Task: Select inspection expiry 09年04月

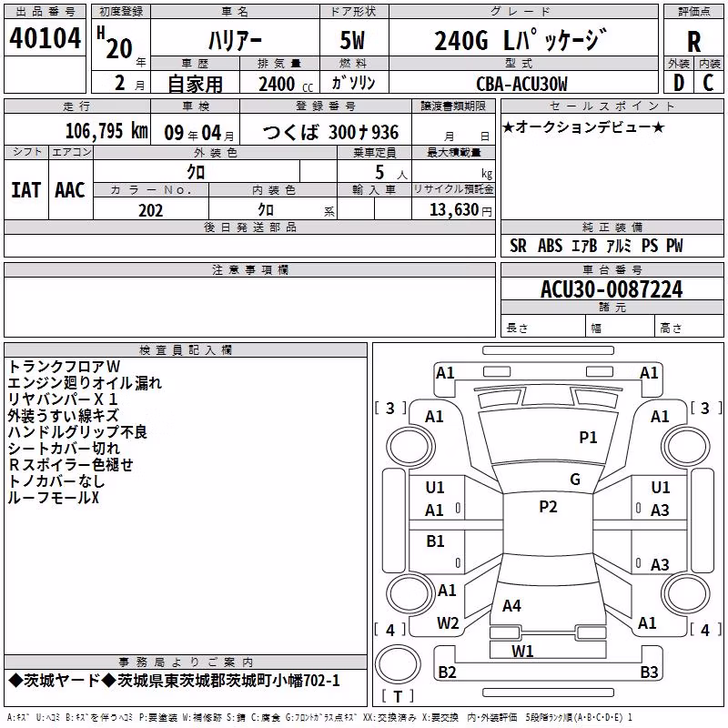Action: (x=199, y=133)
